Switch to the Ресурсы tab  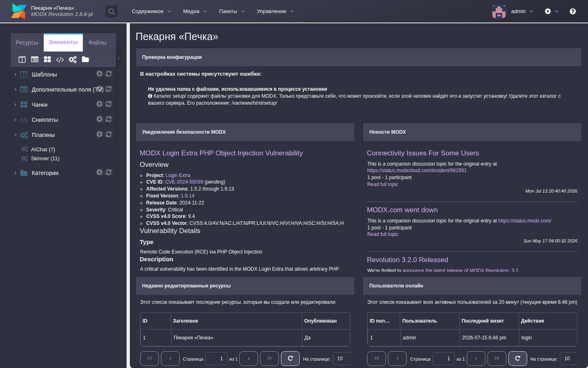27,42
